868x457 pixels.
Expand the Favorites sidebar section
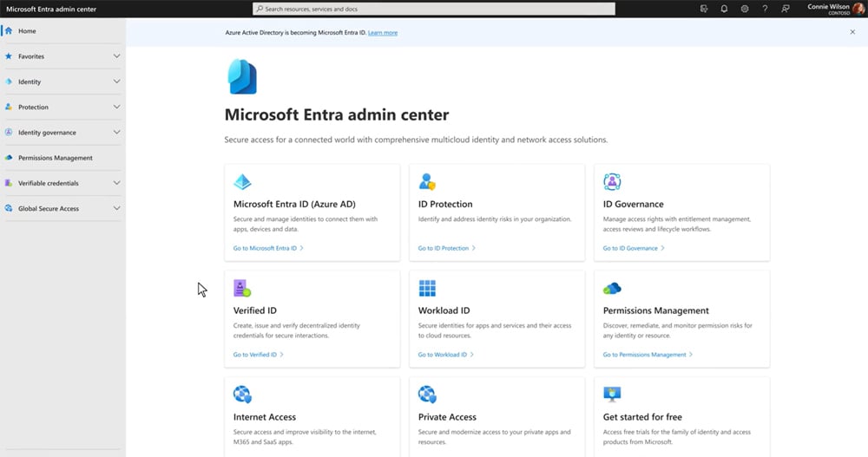116,56
